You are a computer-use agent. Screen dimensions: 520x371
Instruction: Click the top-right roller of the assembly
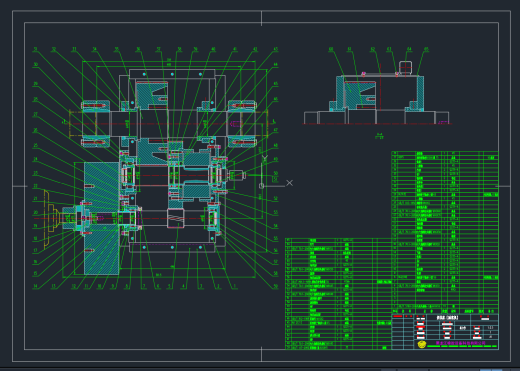coord(242,106)
